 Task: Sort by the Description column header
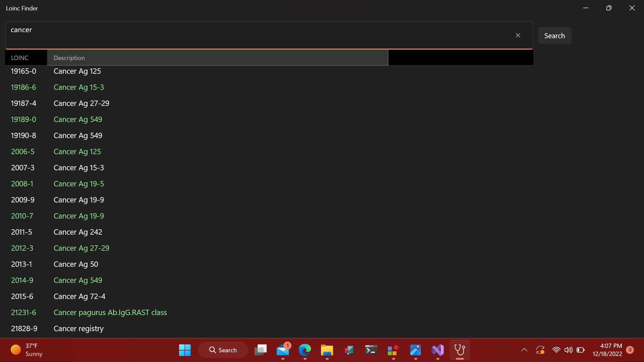click(217, 58)
